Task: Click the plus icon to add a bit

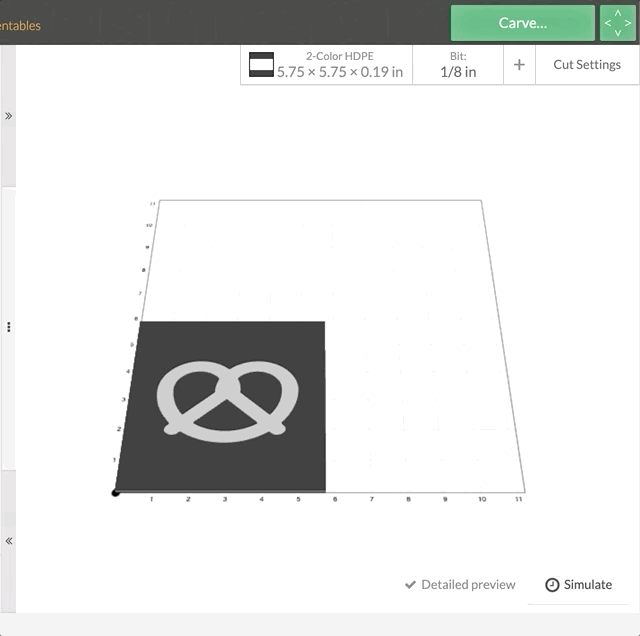Action: click(x=519, y=65)
